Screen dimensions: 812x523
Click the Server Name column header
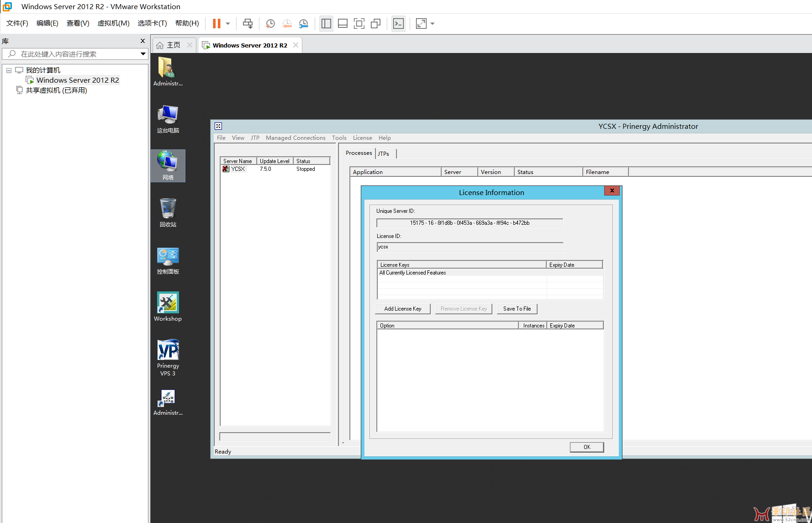238,161
